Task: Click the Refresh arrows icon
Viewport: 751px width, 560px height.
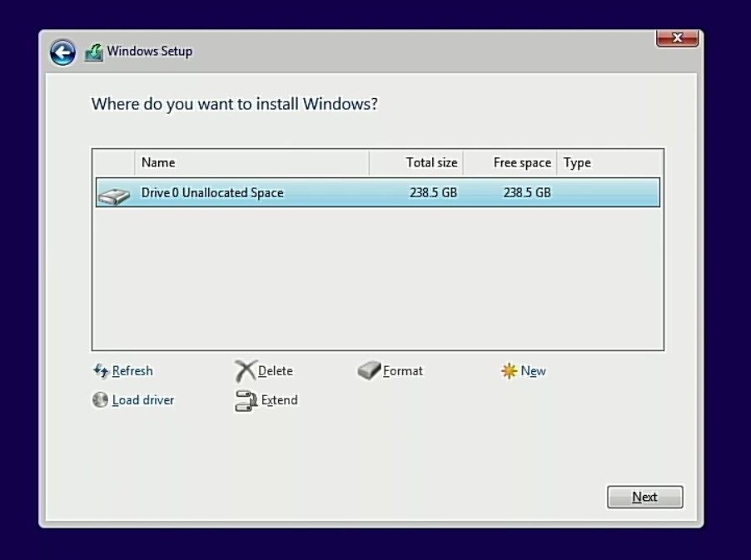Action: point(101,371)
